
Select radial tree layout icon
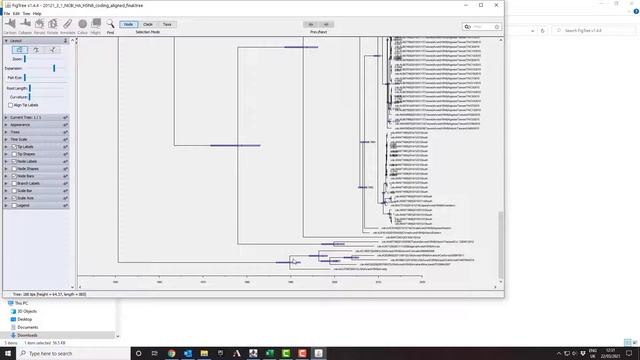[52, 50]
